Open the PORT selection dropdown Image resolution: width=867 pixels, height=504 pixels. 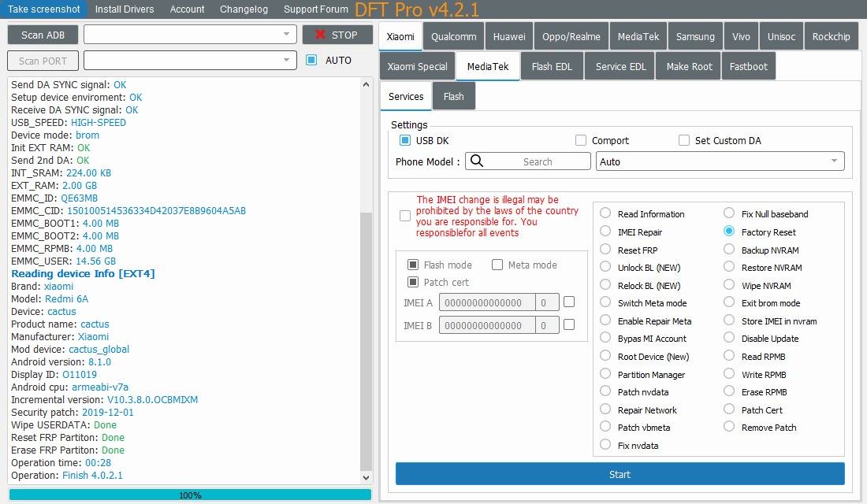point(190,60)
